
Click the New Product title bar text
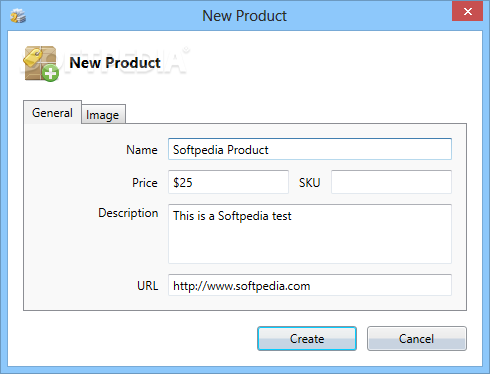(x=245, y=16)
